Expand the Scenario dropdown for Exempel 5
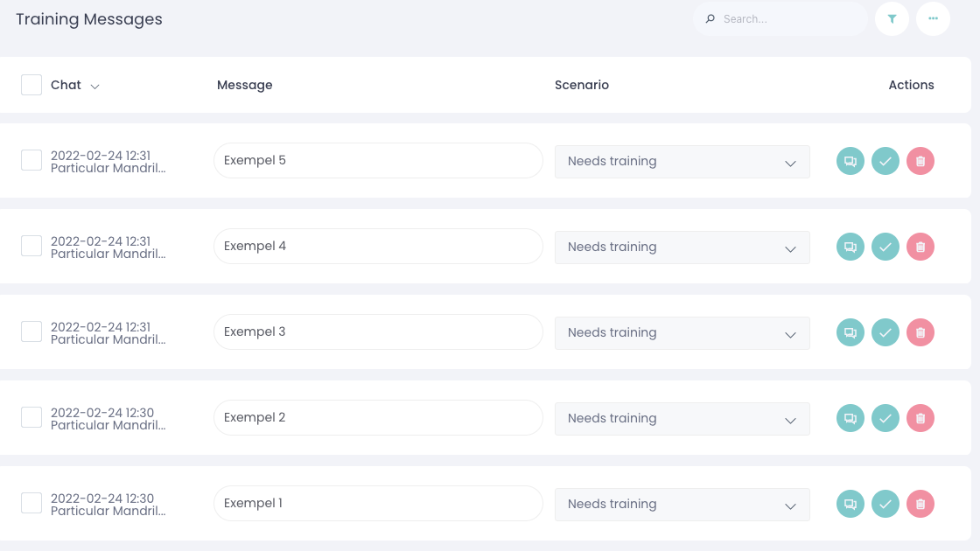 click(x=682, y=162)
